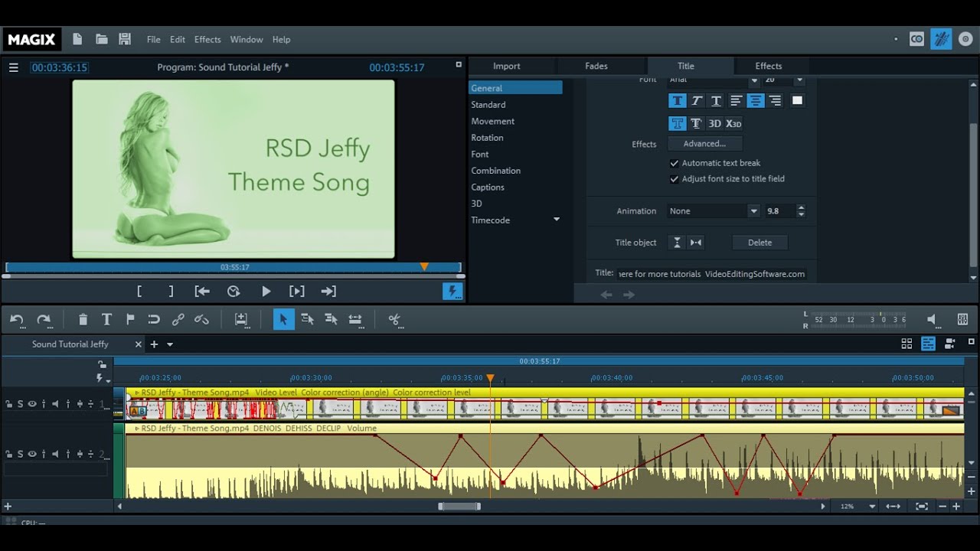Toggle the Automatic text break checkbox

click(675, 163)
